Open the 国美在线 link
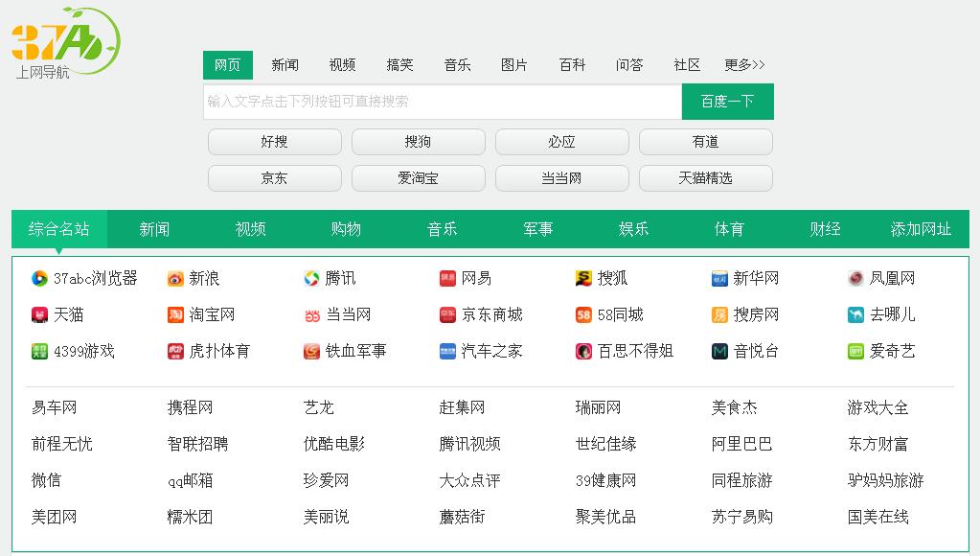The height and width of the screenshot is (556, 980). 878,517
